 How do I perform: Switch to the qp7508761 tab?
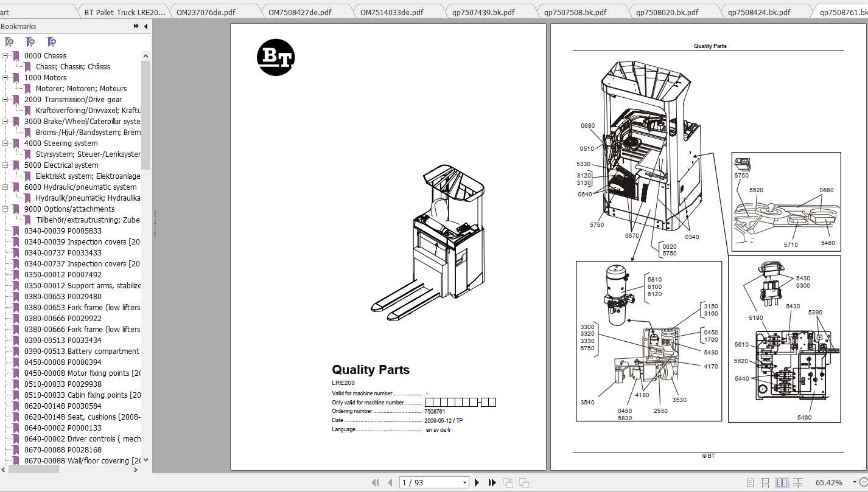click(842, 12)
